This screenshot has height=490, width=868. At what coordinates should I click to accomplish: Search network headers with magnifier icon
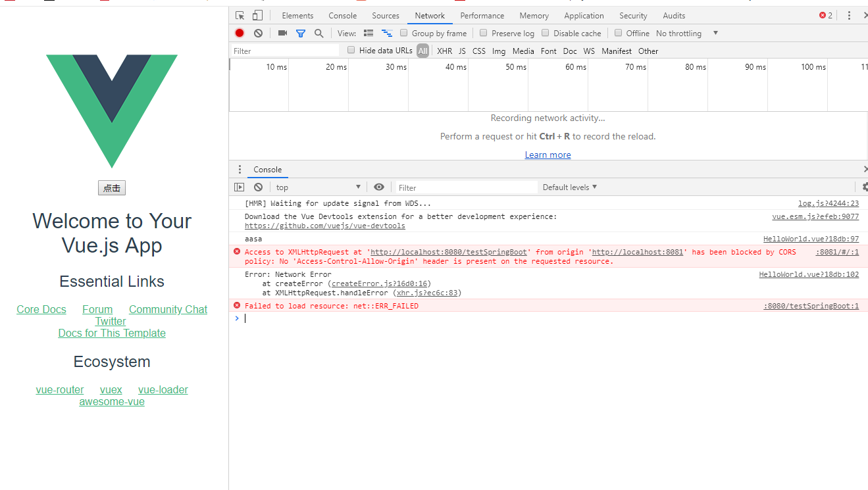pyautogui.click(x=319, y=33)
